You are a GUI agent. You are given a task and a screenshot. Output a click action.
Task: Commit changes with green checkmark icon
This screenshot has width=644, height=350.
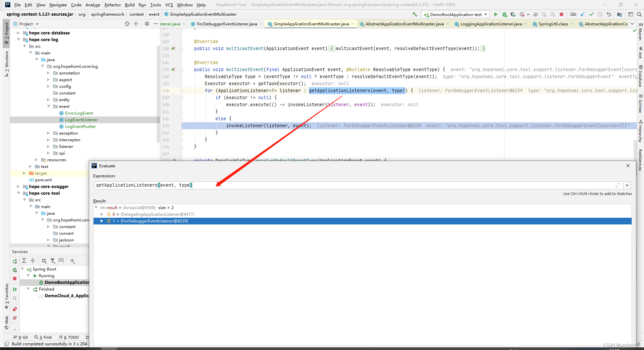[x=591, y=14]
